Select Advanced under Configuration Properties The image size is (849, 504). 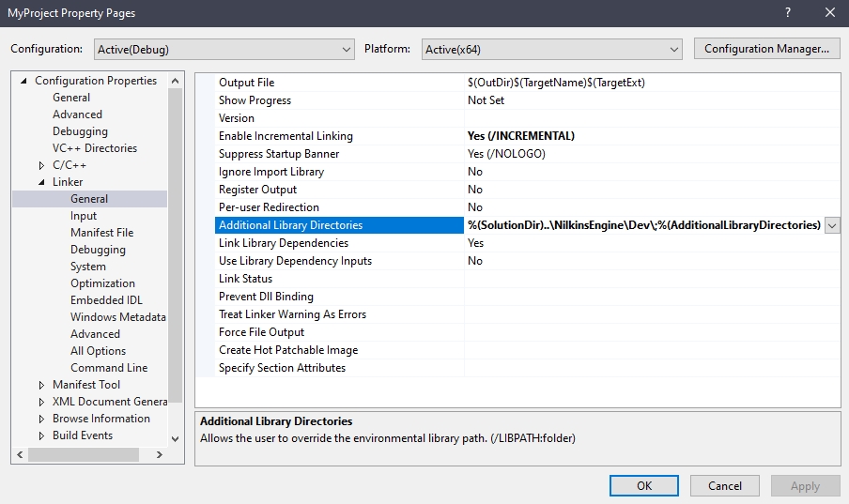tap(77, 115)
